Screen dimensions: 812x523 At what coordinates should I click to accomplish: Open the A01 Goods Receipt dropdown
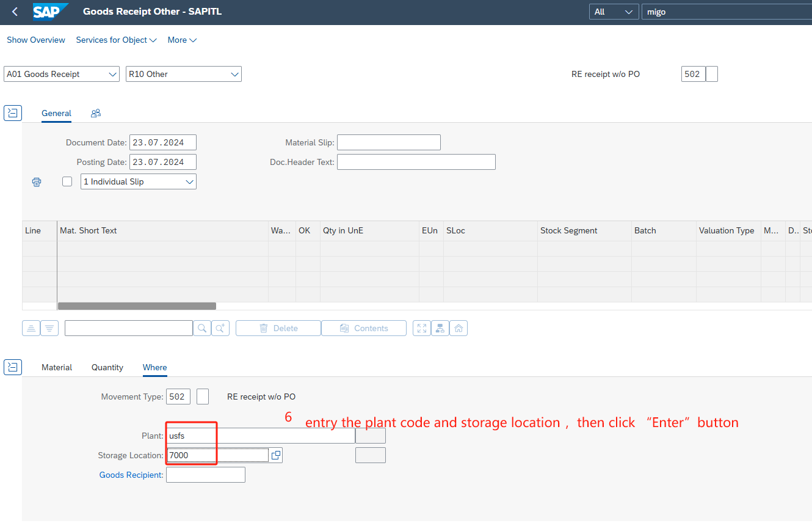[x=62, y=74]
